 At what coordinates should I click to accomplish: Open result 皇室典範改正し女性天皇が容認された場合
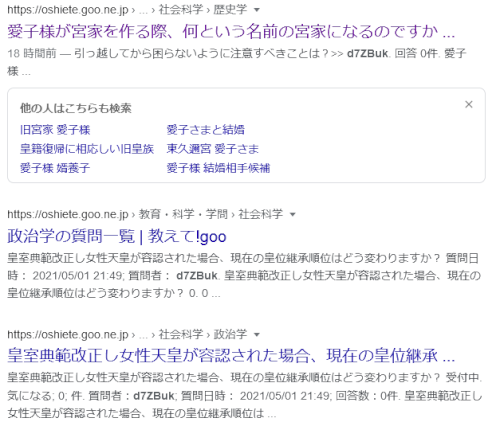click(x=231, y=356)
